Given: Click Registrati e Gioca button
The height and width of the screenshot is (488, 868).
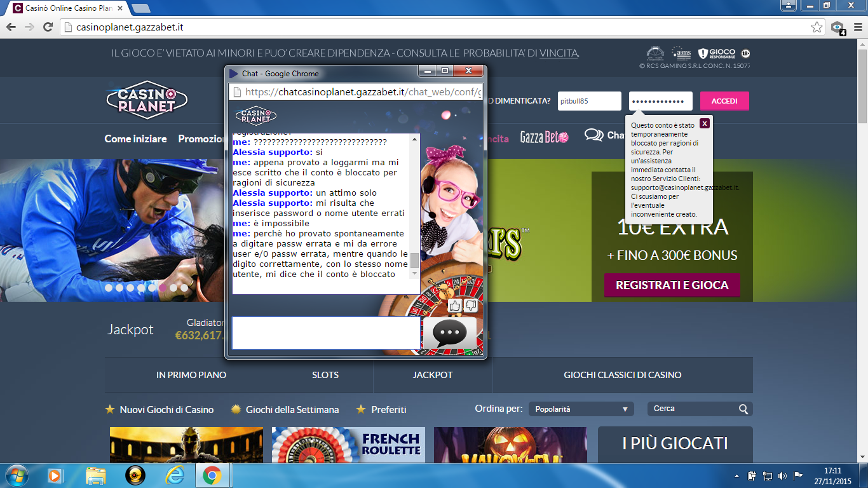Looking at the screenshot, I should (672, 285).
